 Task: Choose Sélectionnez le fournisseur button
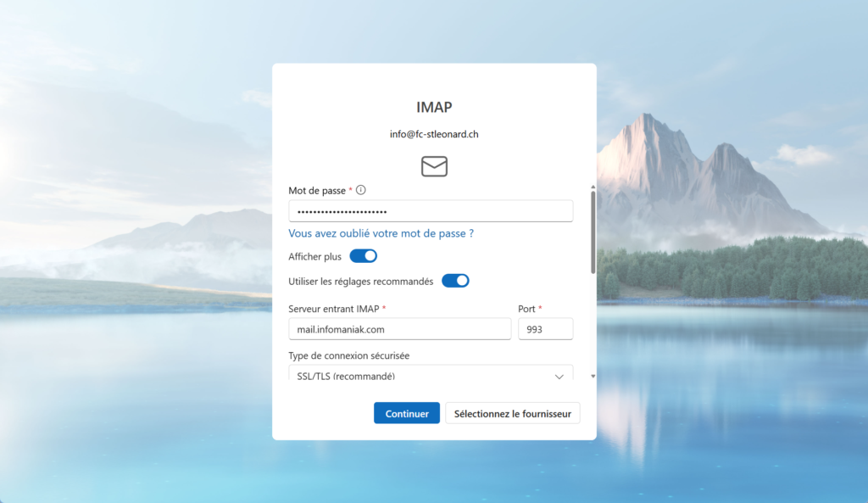click(x=512, y=414)
